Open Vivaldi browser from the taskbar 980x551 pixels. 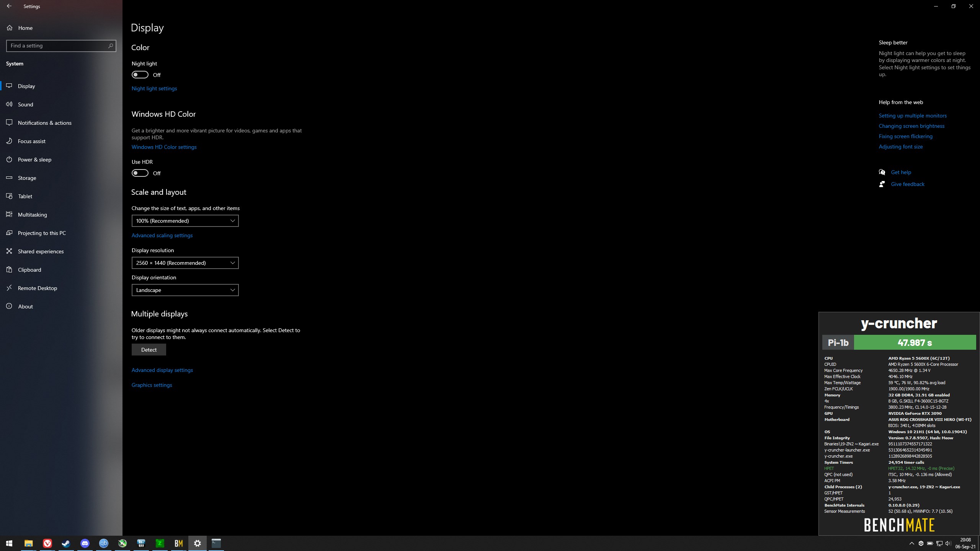click(47, 543)
